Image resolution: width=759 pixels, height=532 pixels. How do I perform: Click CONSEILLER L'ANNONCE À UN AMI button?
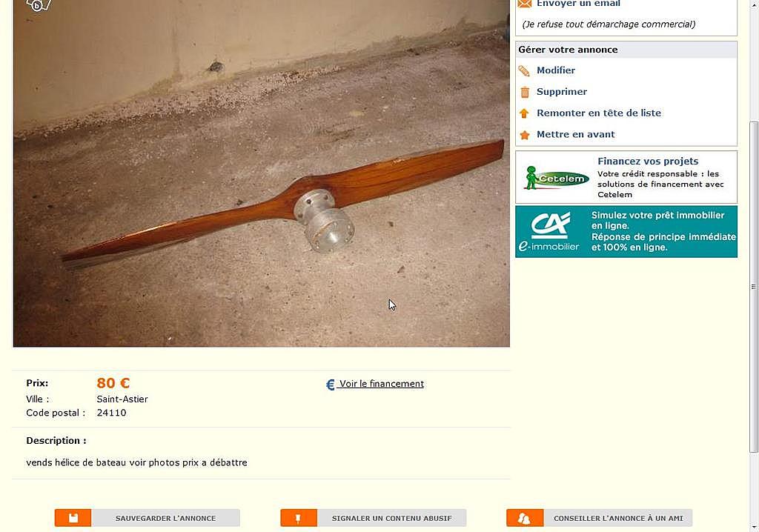coord(599,518)
